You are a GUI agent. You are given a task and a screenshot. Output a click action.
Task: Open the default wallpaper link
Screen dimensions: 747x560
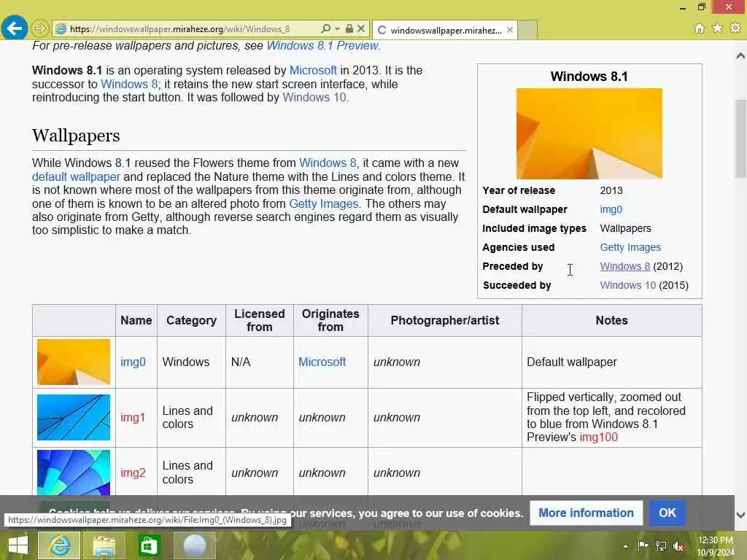click(x=76, y=177)
